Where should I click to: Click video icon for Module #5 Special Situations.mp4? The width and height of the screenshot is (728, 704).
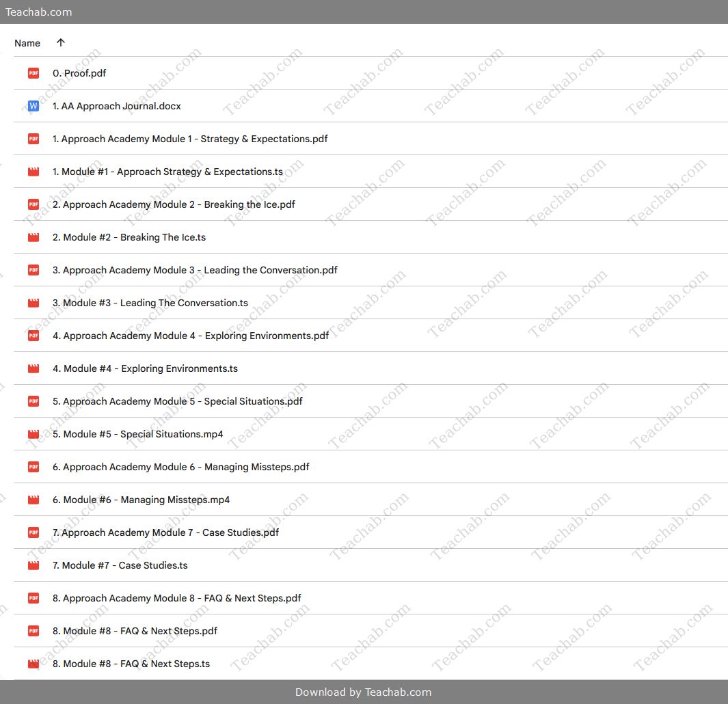click(x=33, y=434)
